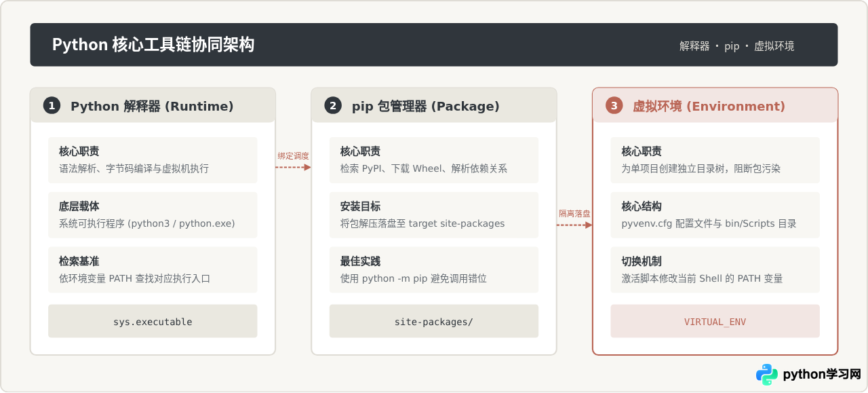Image resolution: width=868 pixels, height=393 pixels.
Task: Click '检索 PyPI、下载 Wheel、解析依赖关系' text
Action: [424, 168]
